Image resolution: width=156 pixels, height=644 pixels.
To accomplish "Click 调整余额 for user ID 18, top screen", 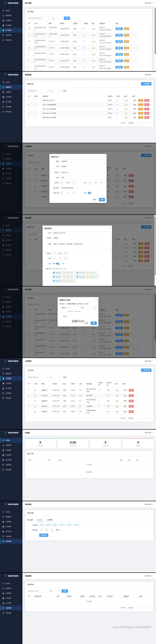I will tap(119, 29).
